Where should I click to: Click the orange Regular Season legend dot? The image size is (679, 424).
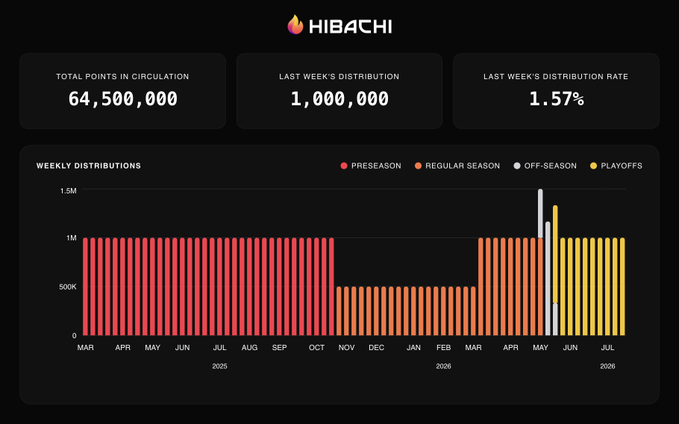[x=418, y=166]
